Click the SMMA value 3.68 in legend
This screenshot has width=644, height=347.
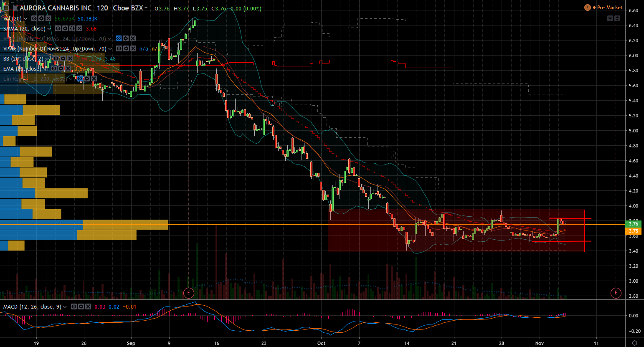tap(91, 29)
